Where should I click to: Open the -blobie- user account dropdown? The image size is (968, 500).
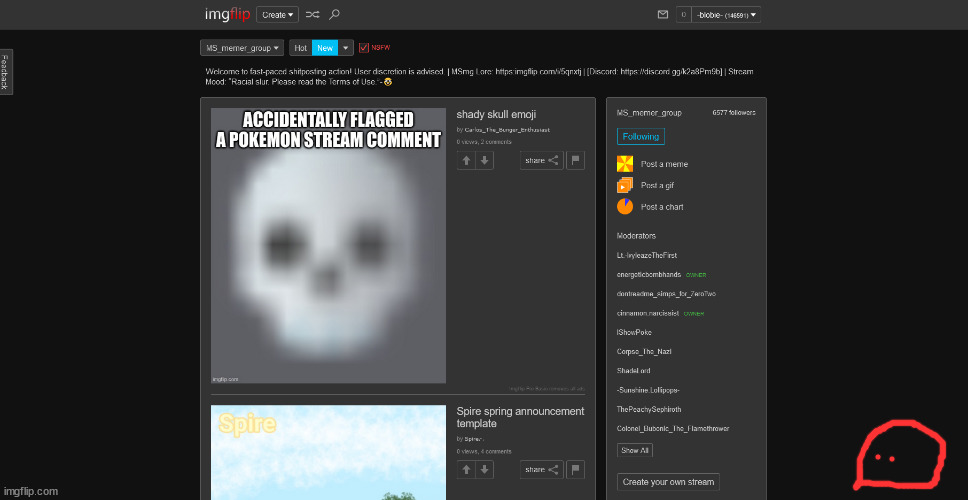727,15
